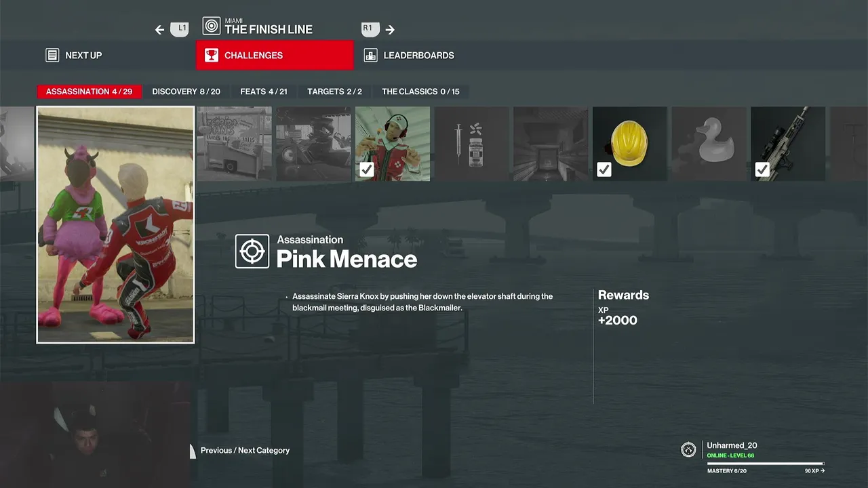The width and height of the screenshot is (868, 488).
Task: Select the syringe and pills challenge
Action: pyautogui.click(x=471, y=144)
